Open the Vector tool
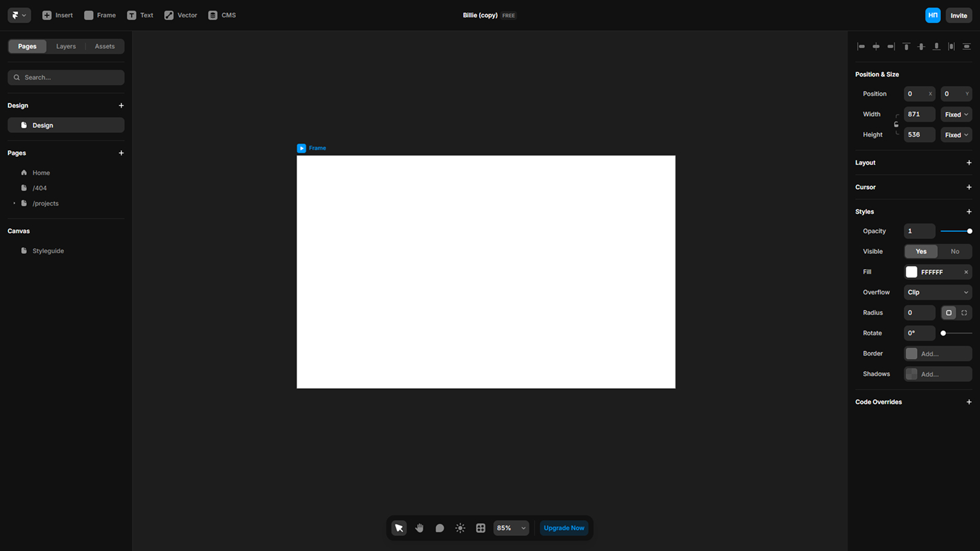The height and width of the screenshot is (551, 980). point(180,15)
